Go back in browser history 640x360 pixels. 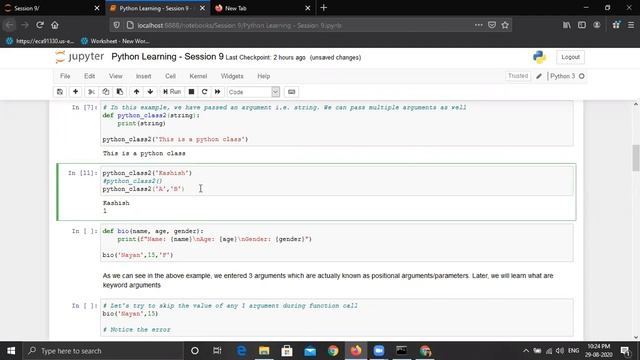(9, 25)
